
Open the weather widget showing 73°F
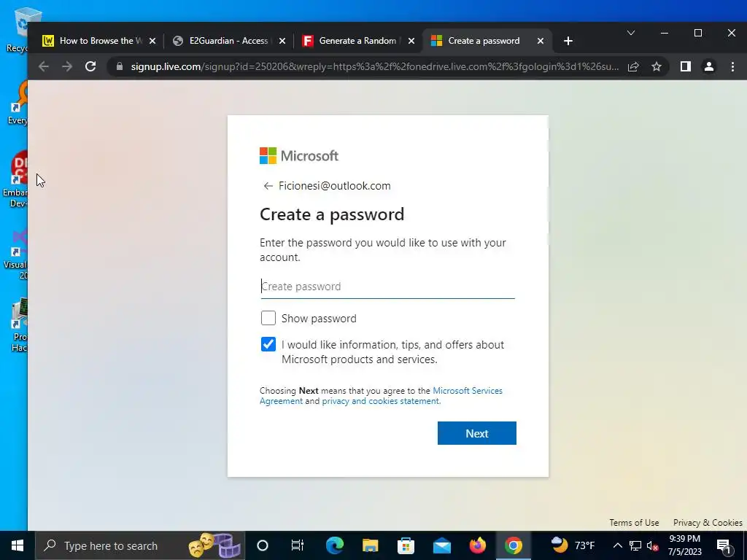(573, 545)
